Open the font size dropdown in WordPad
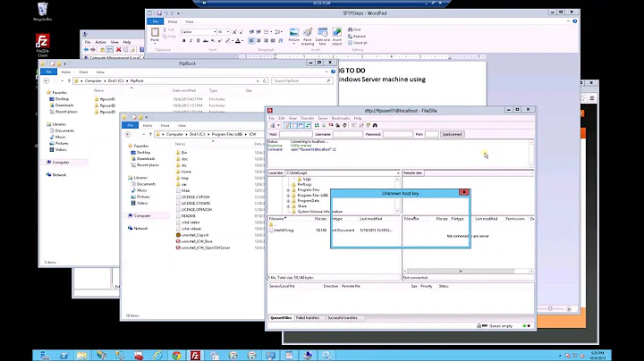Screen dimensions: 644x361 (228, 32)
